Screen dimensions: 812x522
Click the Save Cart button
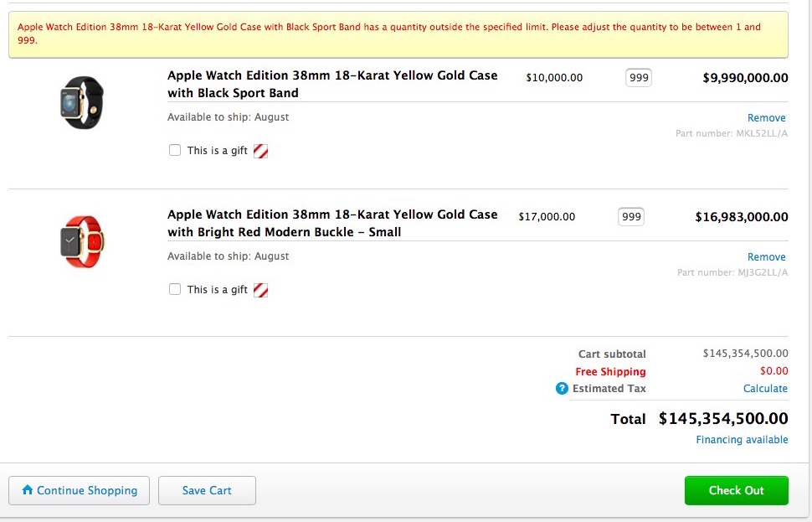pos(207,490)
